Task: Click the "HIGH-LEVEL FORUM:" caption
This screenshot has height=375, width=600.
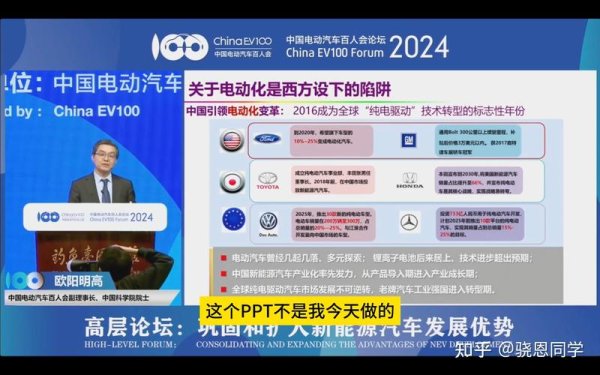Action: pos(130,344)
